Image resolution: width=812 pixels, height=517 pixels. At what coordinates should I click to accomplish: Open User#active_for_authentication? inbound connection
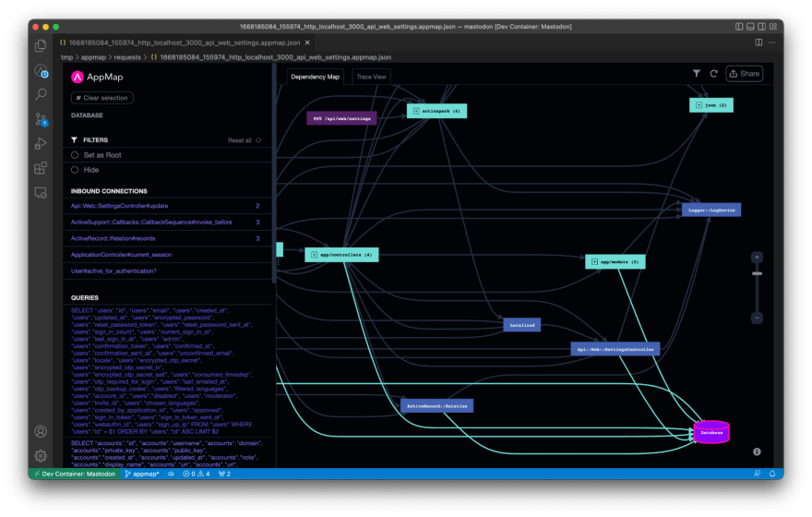tap(167, 271)
